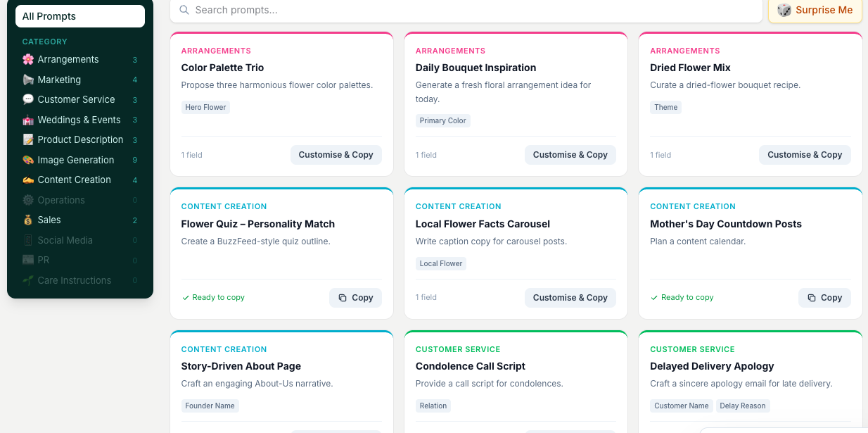Click Ready to copy on Flower Quiz card
The width and height of the screenshot is (868, 433).
pos(213,298)
